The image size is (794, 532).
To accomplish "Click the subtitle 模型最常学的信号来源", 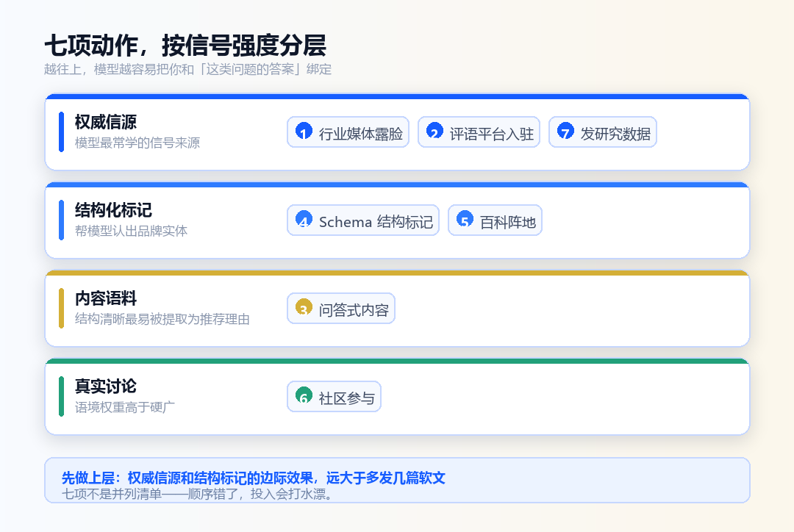I will tap(137, 143).
